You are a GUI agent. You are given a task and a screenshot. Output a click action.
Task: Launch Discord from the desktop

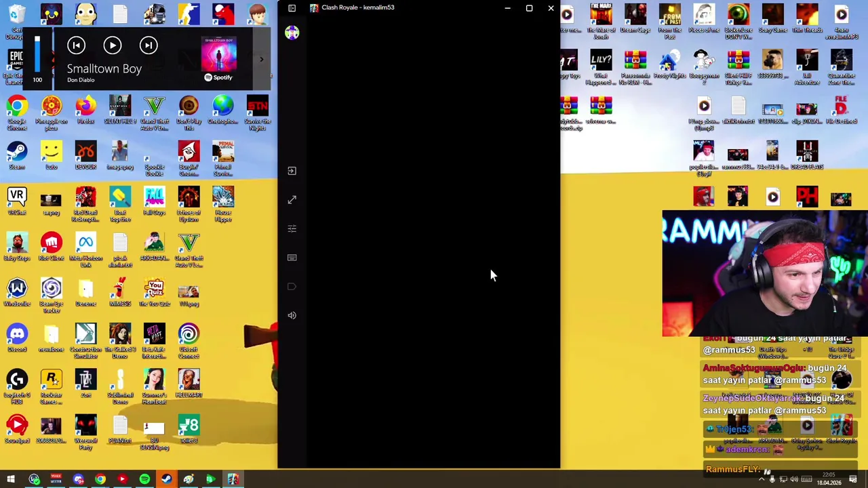click(17, 338)
